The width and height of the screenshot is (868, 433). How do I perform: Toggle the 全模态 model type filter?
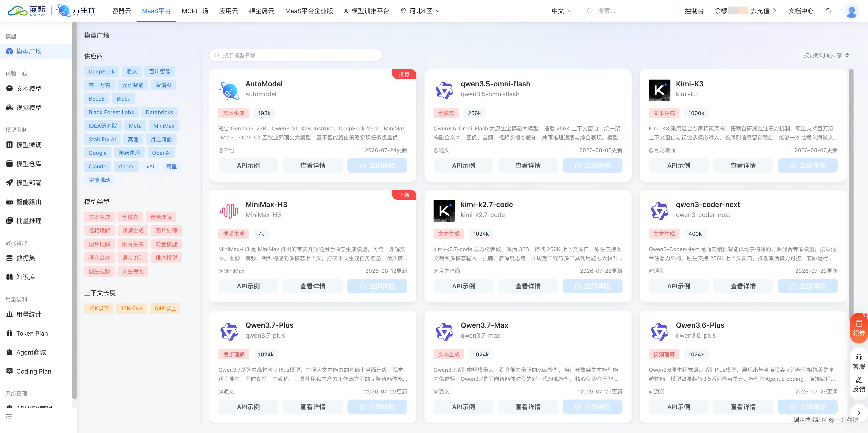(130, 217)
